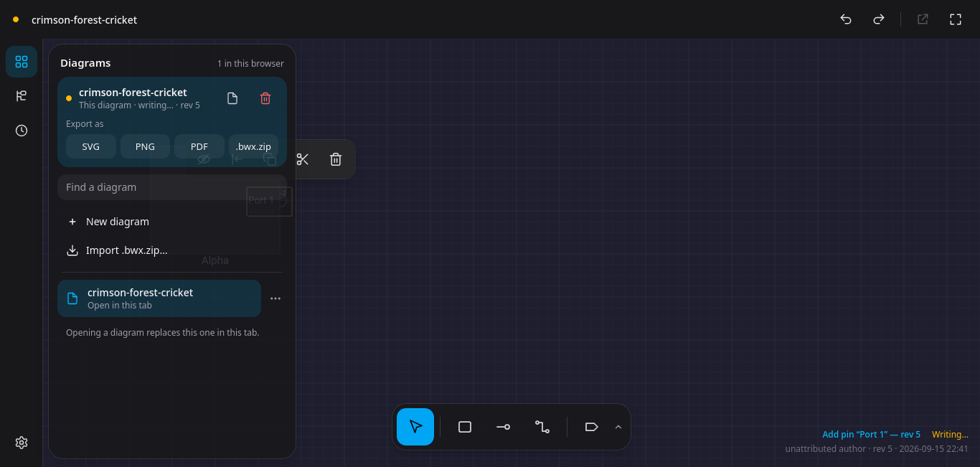
Task: Export diagram as PDF
Action: [199, 146]
